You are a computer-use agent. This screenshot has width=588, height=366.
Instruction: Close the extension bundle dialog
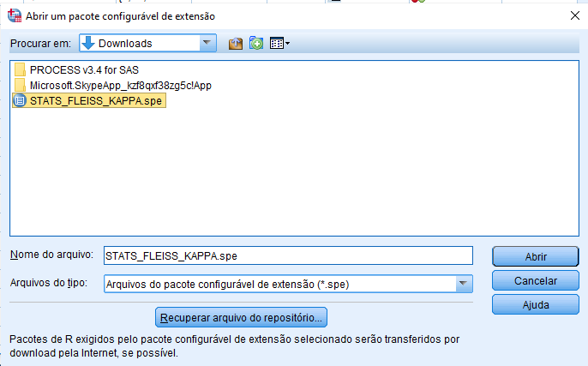pos(574,15)
